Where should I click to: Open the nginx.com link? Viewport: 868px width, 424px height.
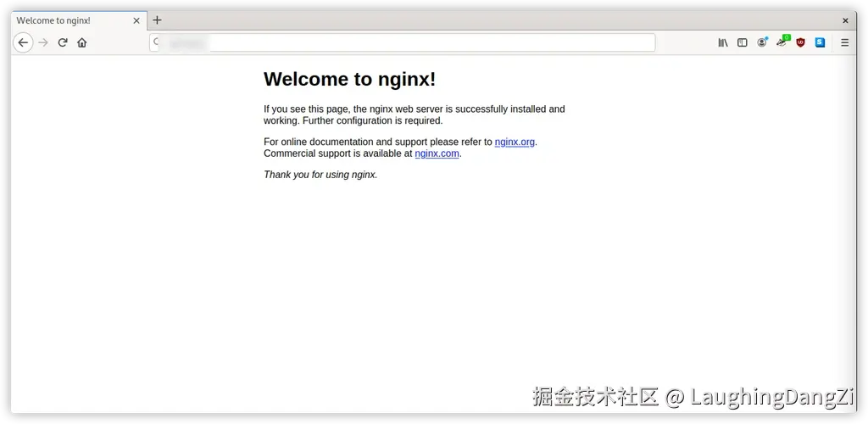tap(437, 153)
